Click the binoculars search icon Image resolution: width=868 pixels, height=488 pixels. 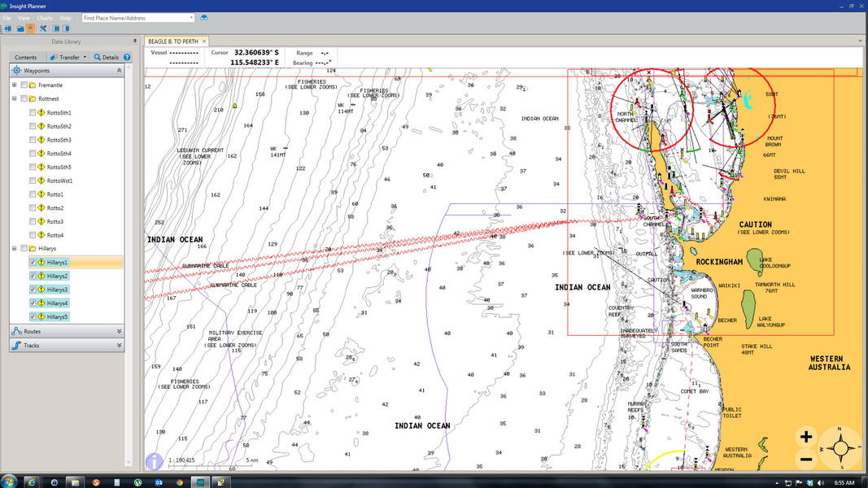coord(204,17)
